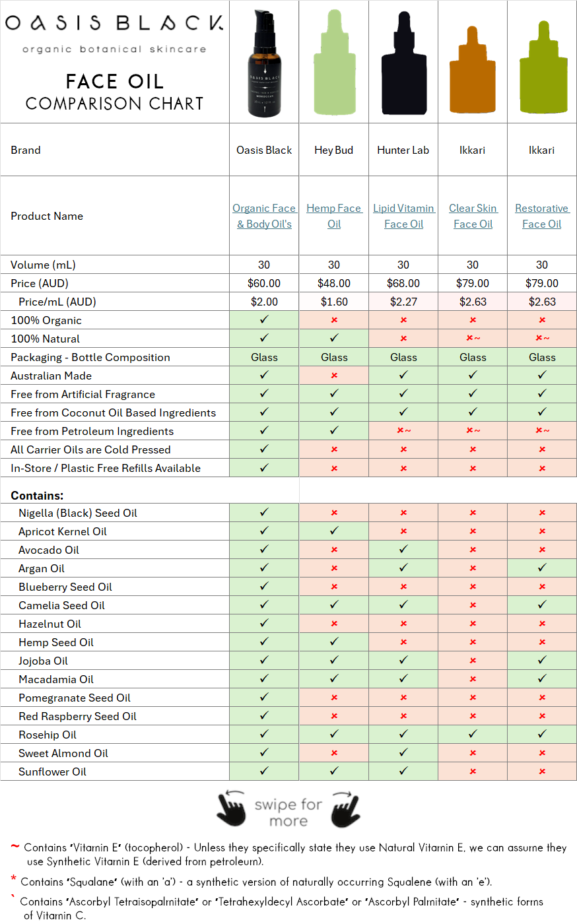This screenshot has height=924, width=577.
Task: Click Hey Bud Blueberry Seed Oil cross
Action: 334,587
